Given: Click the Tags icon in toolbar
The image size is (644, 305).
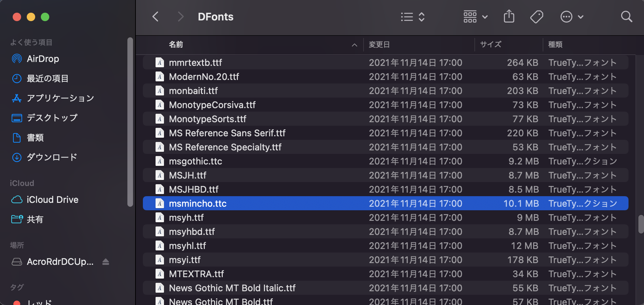Looking at the screenshot, I should click(536, 17).
